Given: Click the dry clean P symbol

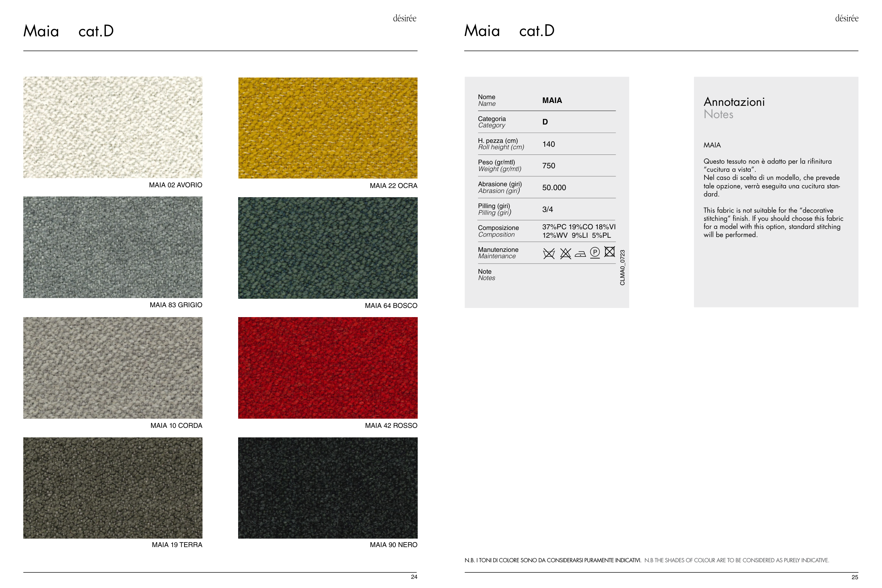Looking at the screenshot, I should coord(595,252).
